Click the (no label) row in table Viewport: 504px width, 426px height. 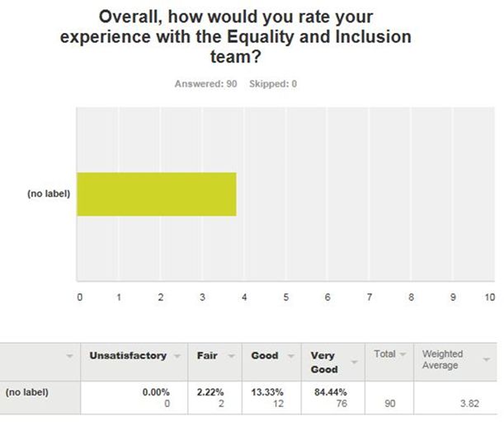click(x=248, y=398)
